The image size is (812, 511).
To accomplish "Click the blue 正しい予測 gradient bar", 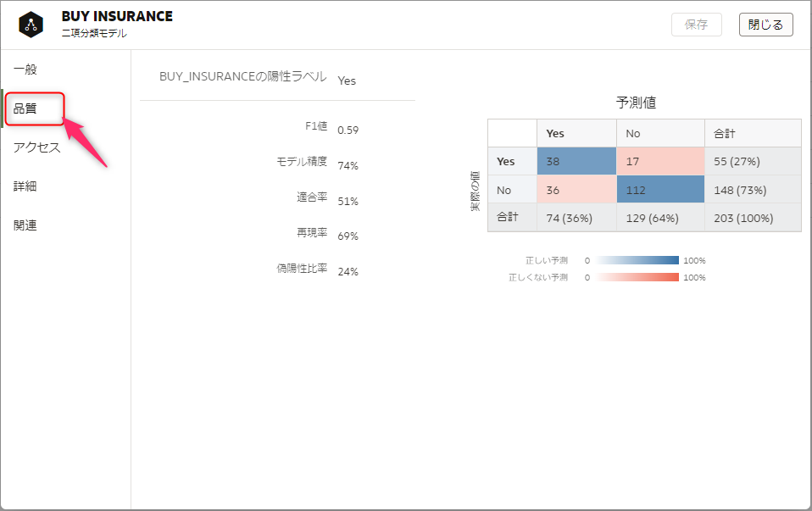I will [x=637, y=260].
